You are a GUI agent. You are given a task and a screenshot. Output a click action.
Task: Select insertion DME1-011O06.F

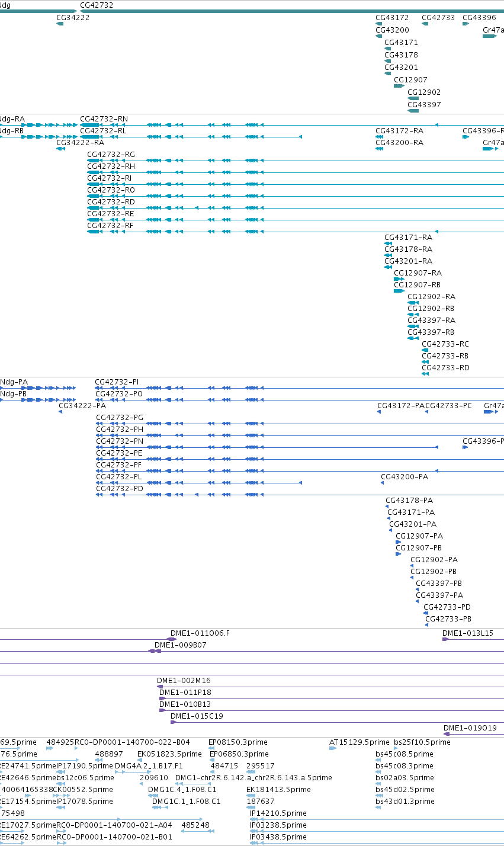200,633
